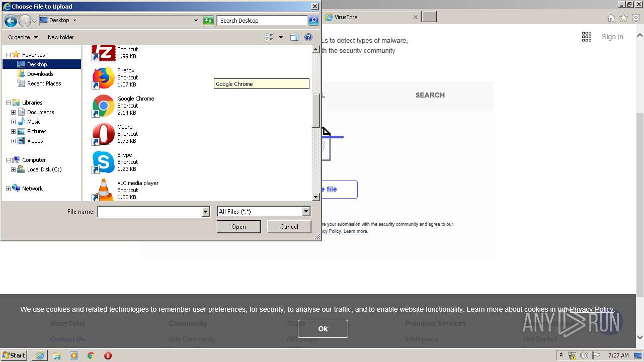This screenshot has width=644, height=362.
Task: Open Chrome taskbar icon
Action: (x=91, y=355)
